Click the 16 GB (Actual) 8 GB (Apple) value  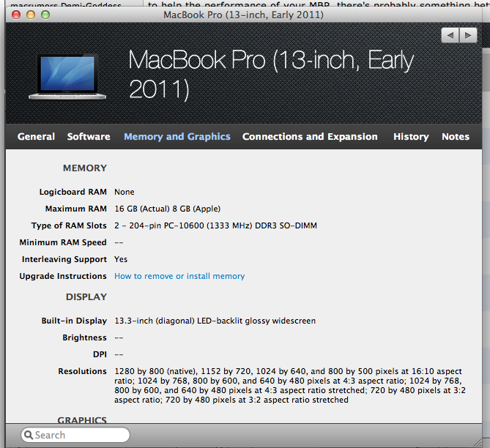tap(167, 209)
